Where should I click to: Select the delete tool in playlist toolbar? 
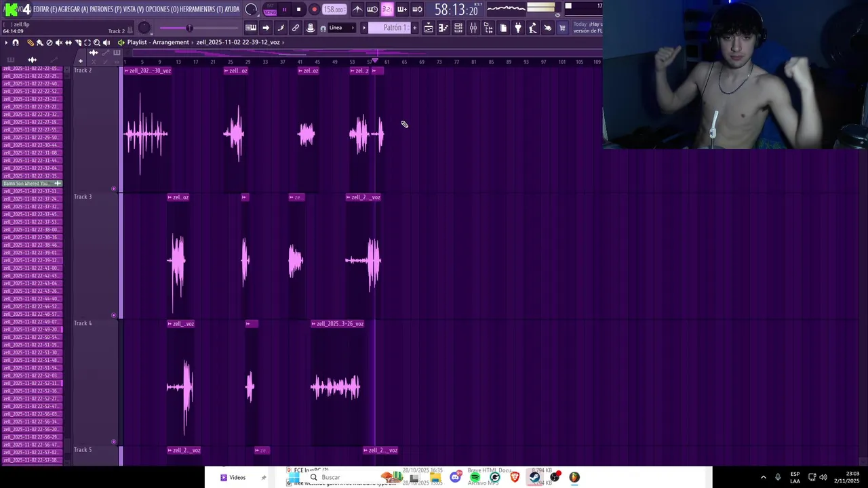pos(49,43)
